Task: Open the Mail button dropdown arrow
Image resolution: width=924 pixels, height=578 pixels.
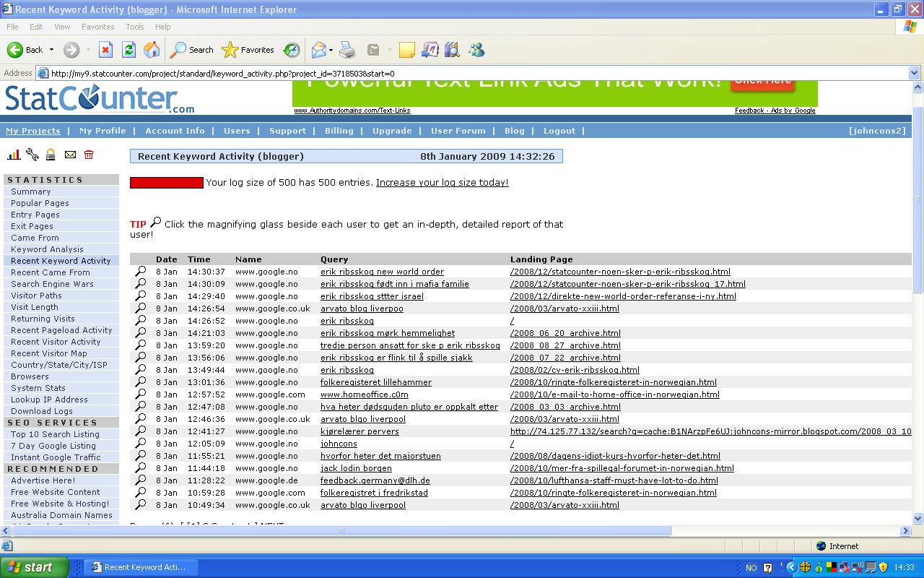Action: (331, 50)
